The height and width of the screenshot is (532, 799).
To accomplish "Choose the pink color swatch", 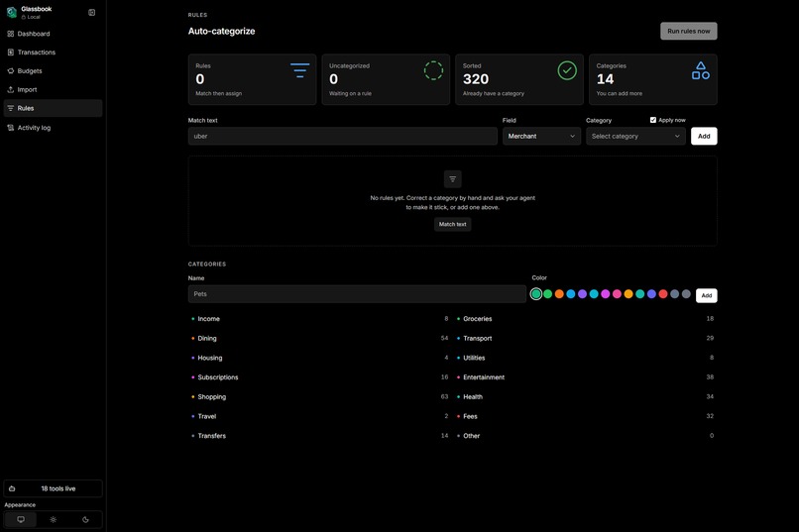I will tap(617, 294).
